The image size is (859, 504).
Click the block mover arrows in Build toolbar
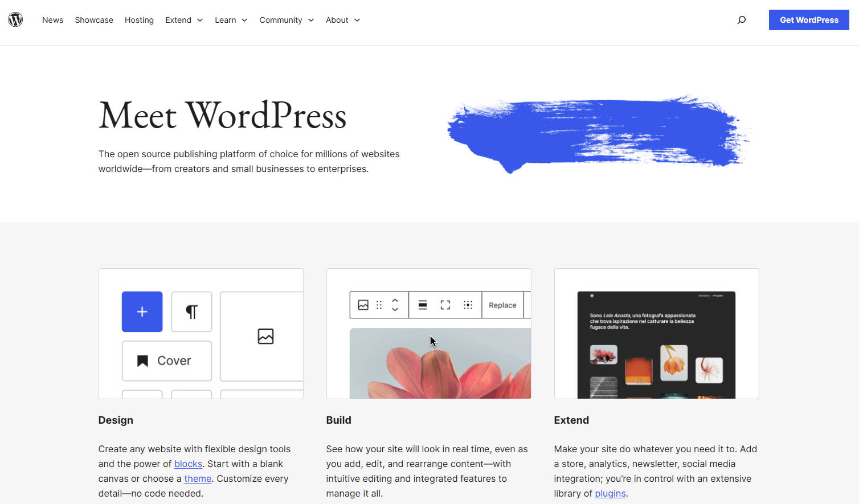(395, 305)
